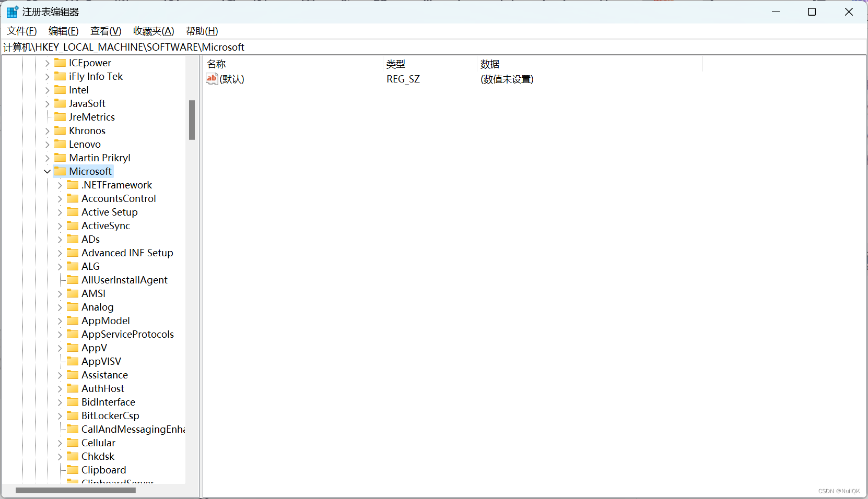Click the ADs folder icon
This screenshot has width=868, height=499.
[73, 239]
